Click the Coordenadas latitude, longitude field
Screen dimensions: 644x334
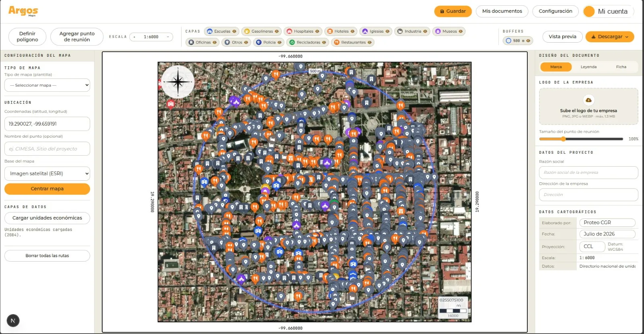point(47,124)
